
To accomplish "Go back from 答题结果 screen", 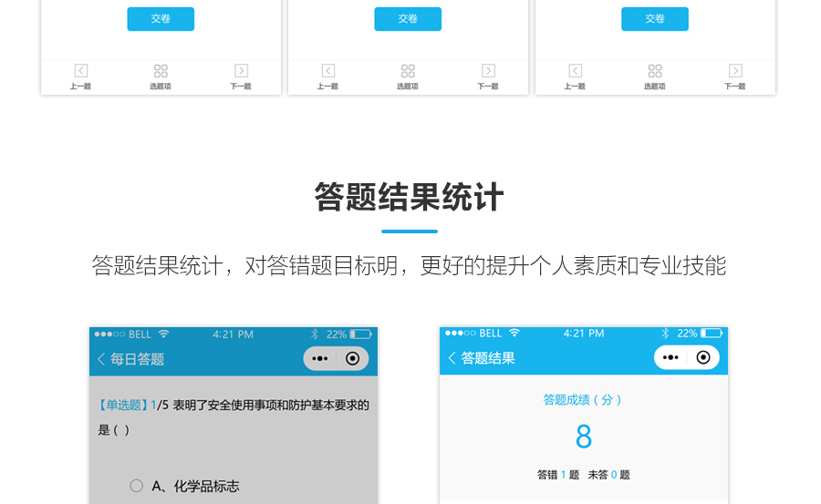I will point(452,358).
